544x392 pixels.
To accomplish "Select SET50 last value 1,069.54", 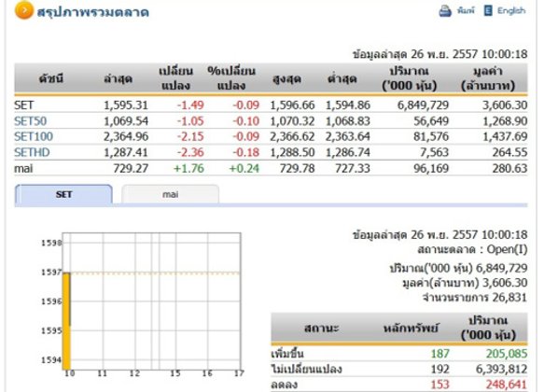I will [x=126, y=121].
